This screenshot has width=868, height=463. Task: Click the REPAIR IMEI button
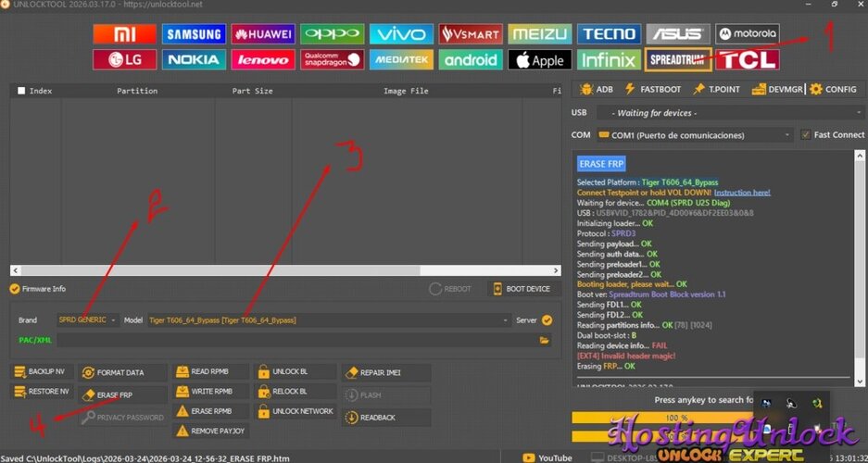click(386, 373)
